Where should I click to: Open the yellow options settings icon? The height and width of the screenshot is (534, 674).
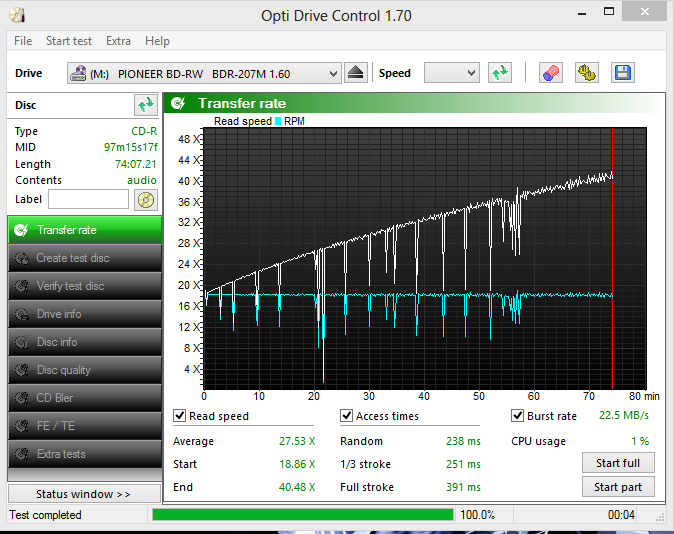(587, 73)
